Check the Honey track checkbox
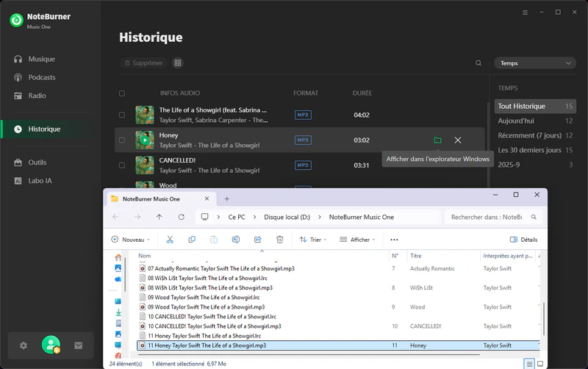Screen dimensions: 588x369 (122, 140)
